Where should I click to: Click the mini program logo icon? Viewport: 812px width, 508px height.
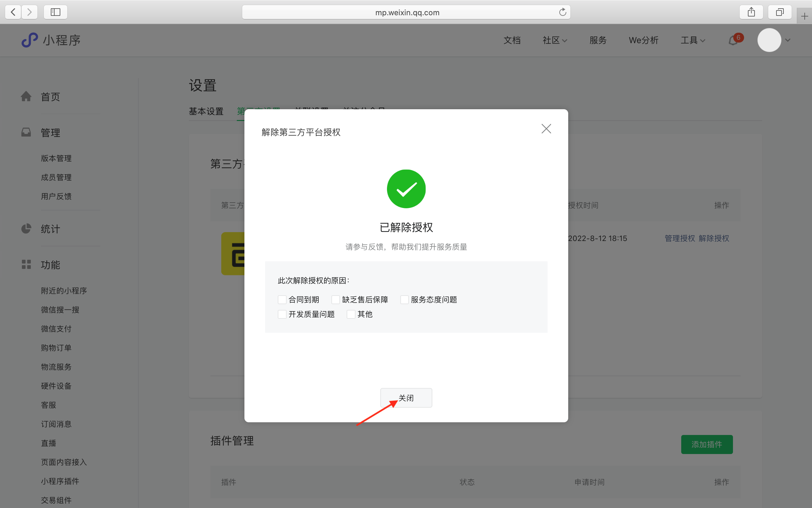coord(30,40)
